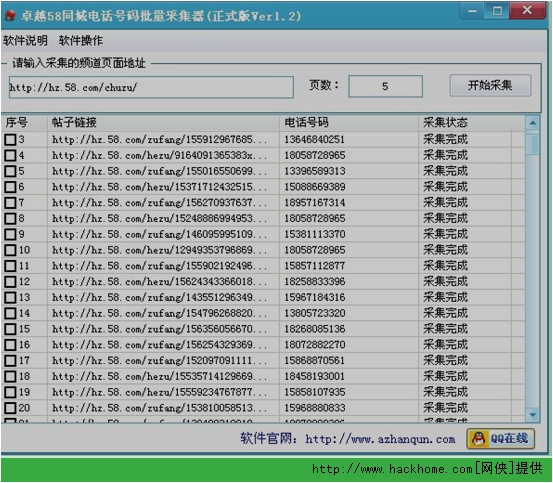Click the post link in row 17
Viewport: 553px width, 483px height.
(x=159, y=361)
